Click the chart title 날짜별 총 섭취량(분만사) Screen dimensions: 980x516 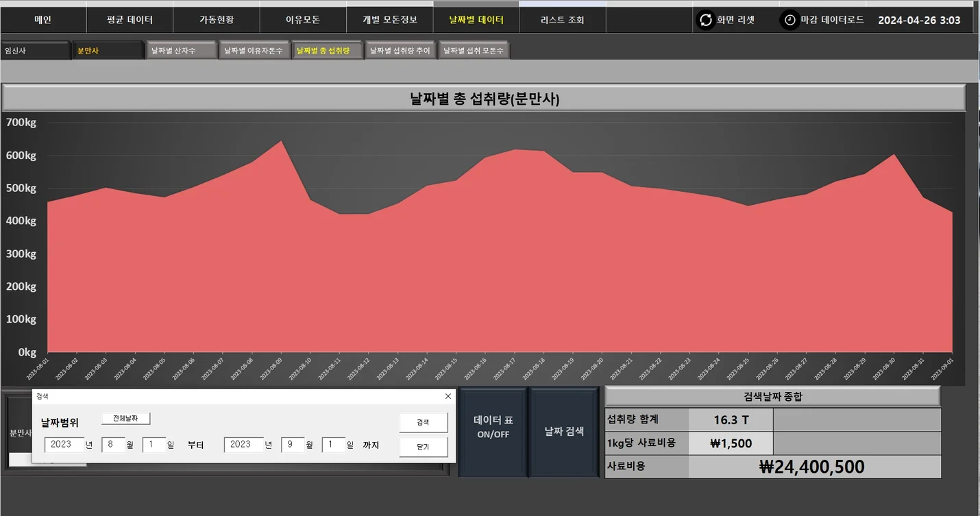[x=485, y=99]
